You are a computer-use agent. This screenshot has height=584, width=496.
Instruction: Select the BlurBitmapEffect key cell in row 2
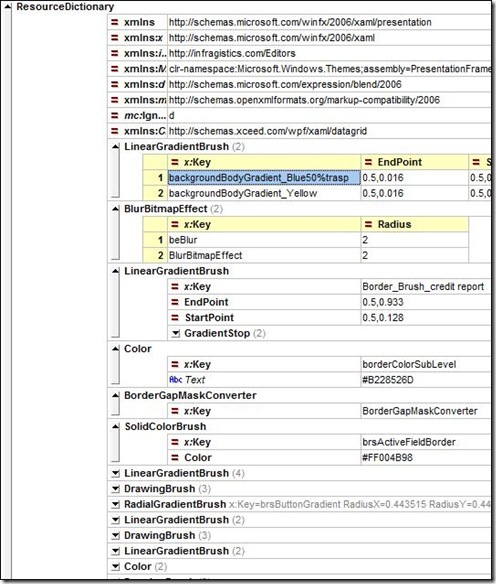pyautogui.click(x=264, y=256)
